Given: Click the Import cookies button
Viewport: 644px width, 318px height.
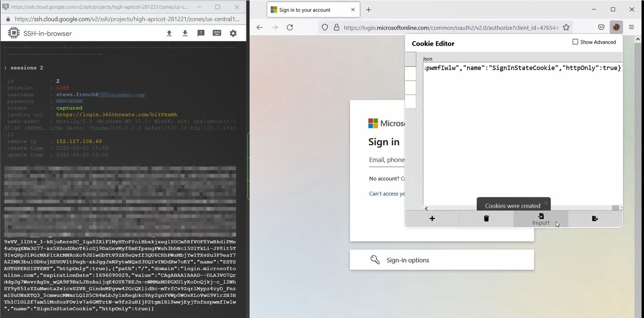Looking at the screenshot, I should [541, 219].
